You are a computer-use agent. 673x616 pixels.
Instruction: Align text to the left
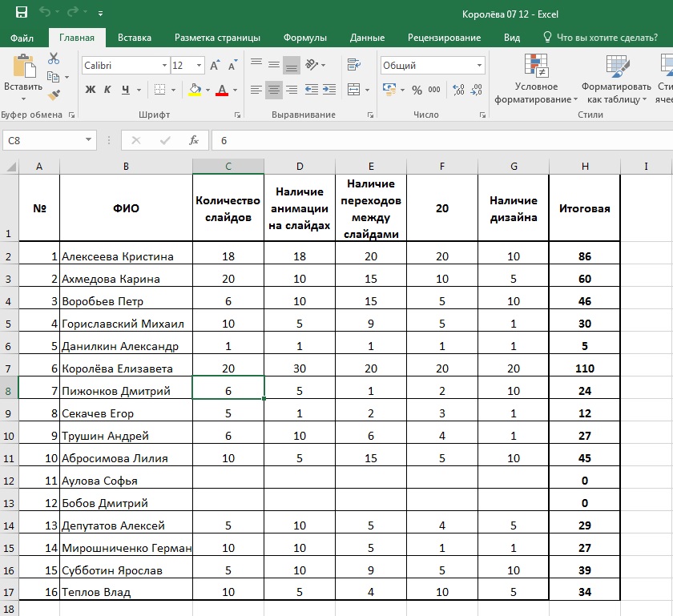(x=256, y=90)
